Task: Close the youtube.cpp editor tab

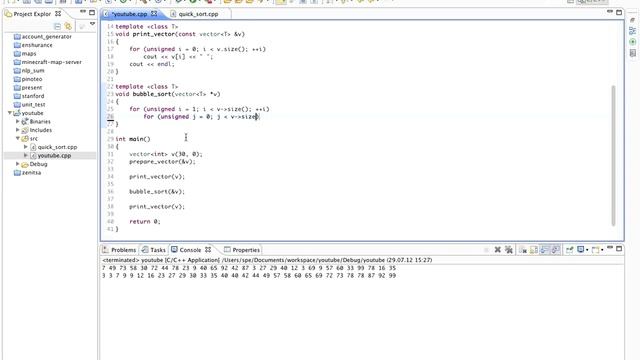Action: coord(154,13)
